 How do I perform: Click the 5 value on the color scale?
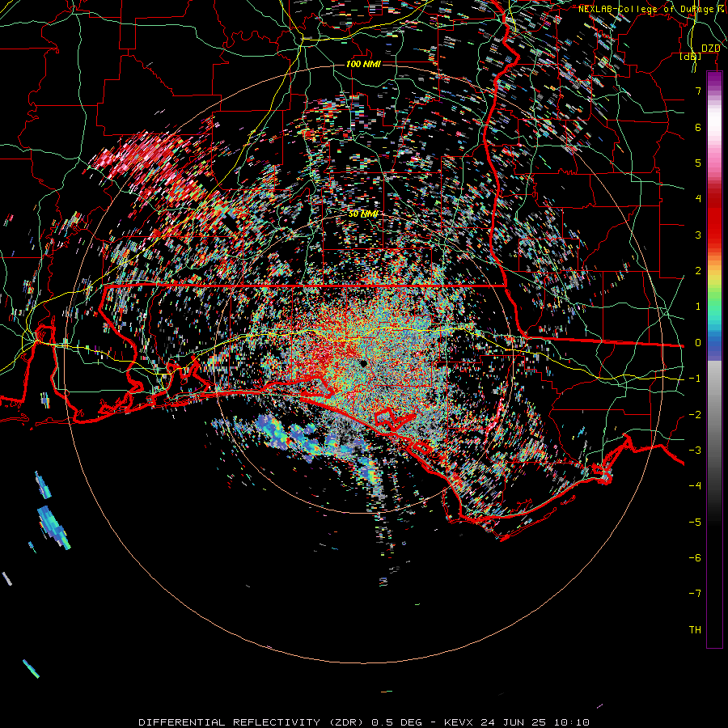(698, 163)
